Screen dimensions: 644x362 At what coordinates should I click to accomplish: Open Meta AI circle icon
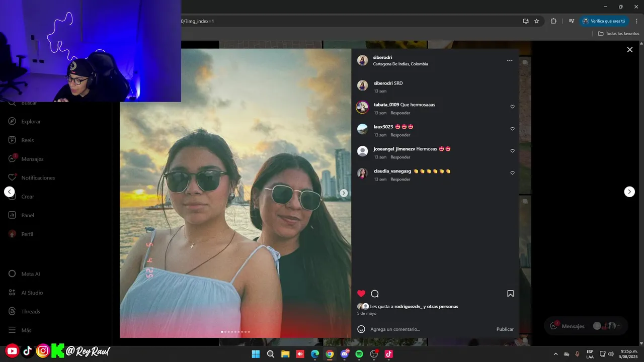point(12,274)
